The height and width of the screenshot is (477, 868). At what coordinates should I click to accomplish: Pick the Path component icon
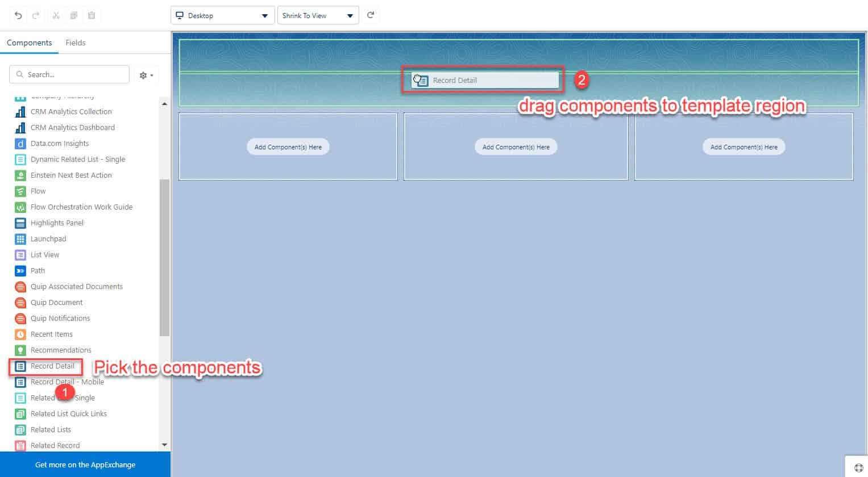tap(20, 271)
